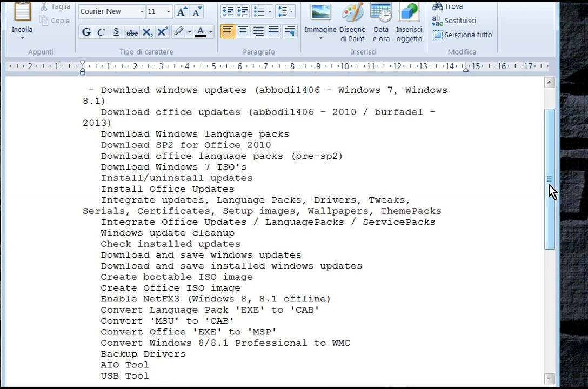Apply the font color A swatch
The image size is (588, 389).
point(201,32)
